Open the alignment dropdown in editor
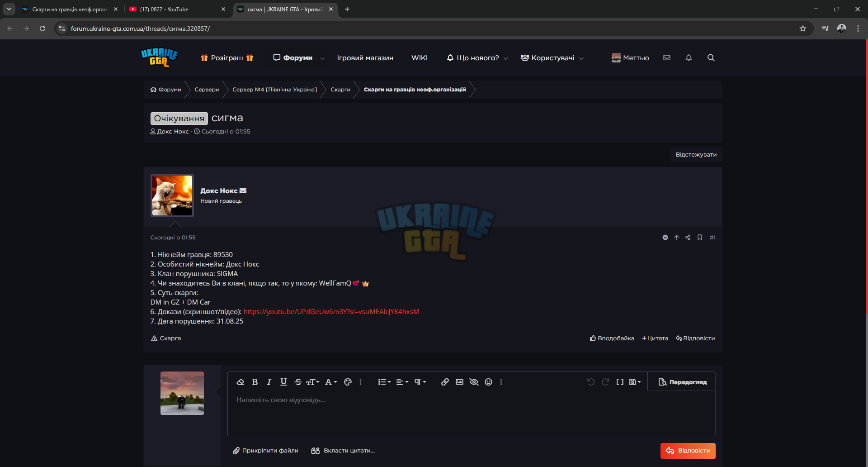Screen dimensions: 868x467 click(402, 382)
